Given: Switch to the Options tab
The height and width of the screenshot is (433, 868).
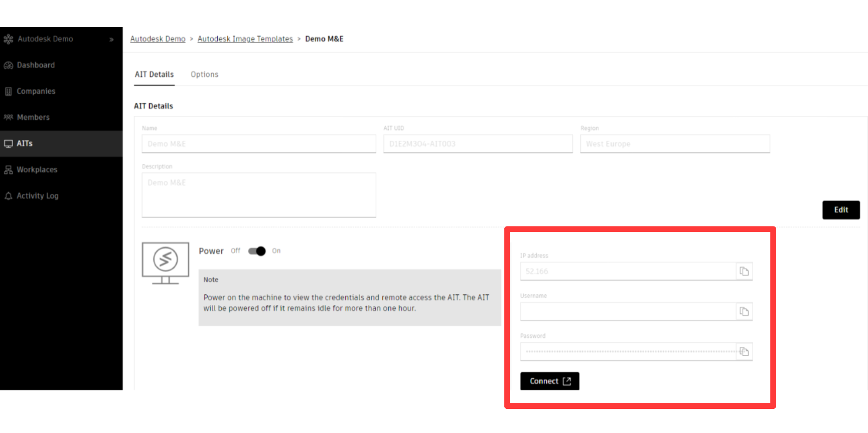Looking at the screenshot, I should (x=204, y=75).
